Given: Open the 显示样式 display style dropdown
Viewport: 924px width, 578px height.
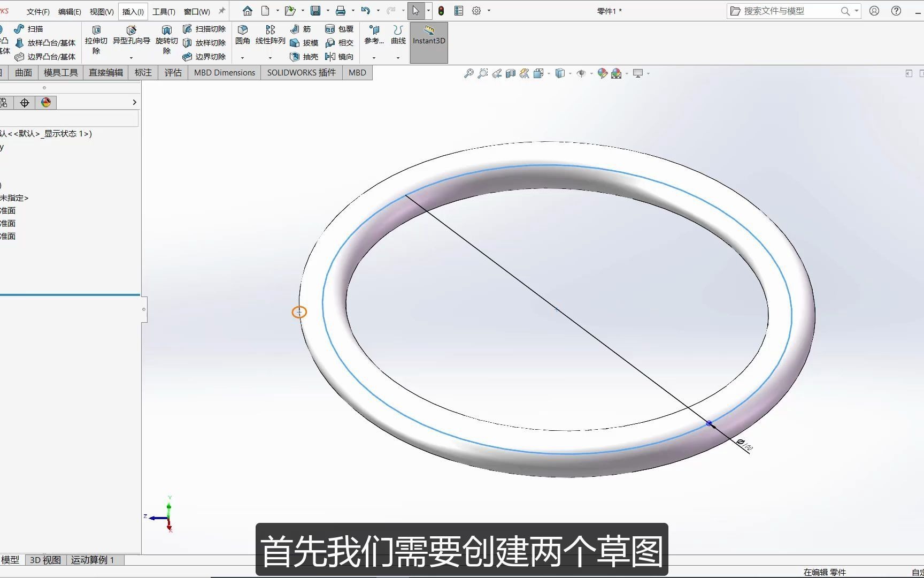Looking at the screenshot, I should [x=560, y=73].
